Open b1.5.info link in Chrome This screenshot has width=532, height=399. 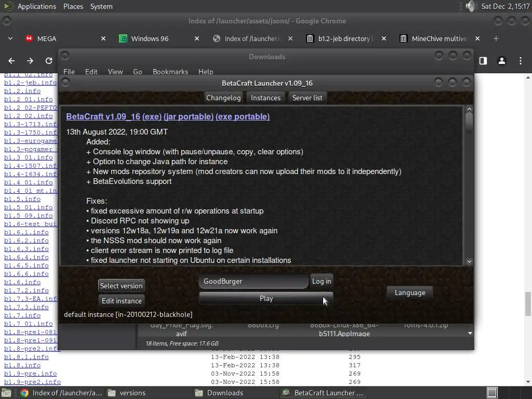[22, 199]
